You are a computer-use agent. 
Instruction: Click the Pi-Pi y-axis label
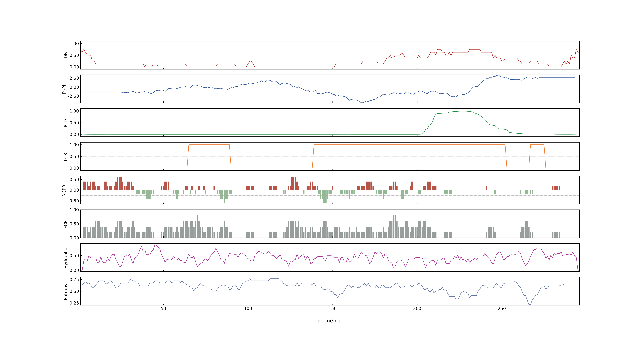(x=64, y=89)
